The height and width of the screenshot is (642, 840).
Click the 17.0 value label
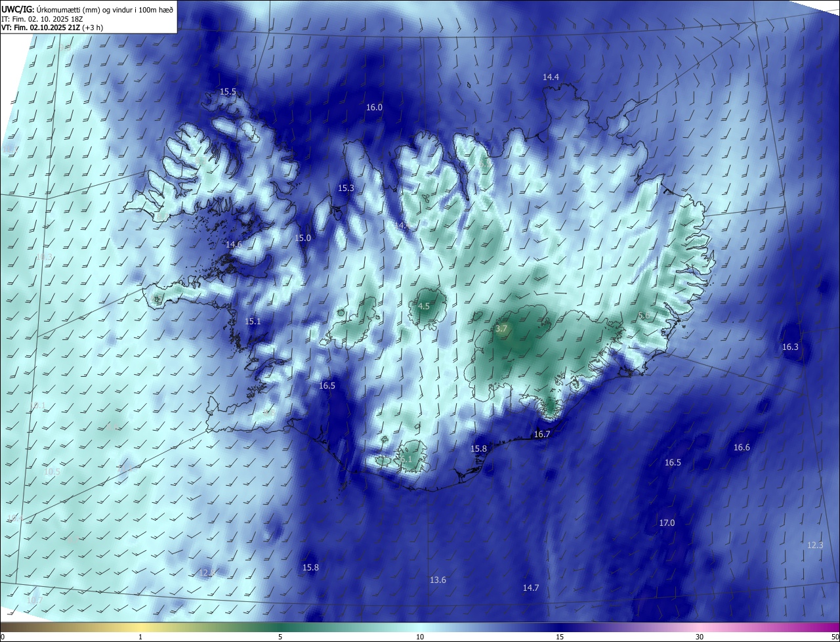667,523
